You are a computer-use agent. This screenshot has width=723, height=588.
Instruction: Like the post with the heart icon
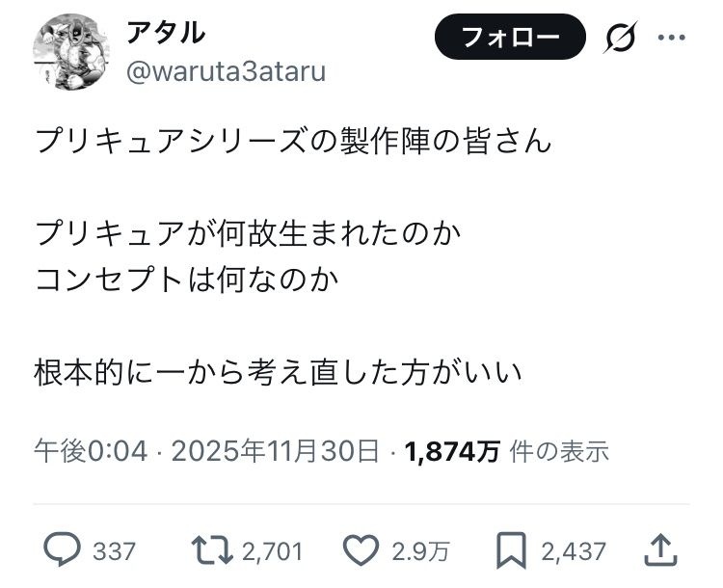point(361,550)
